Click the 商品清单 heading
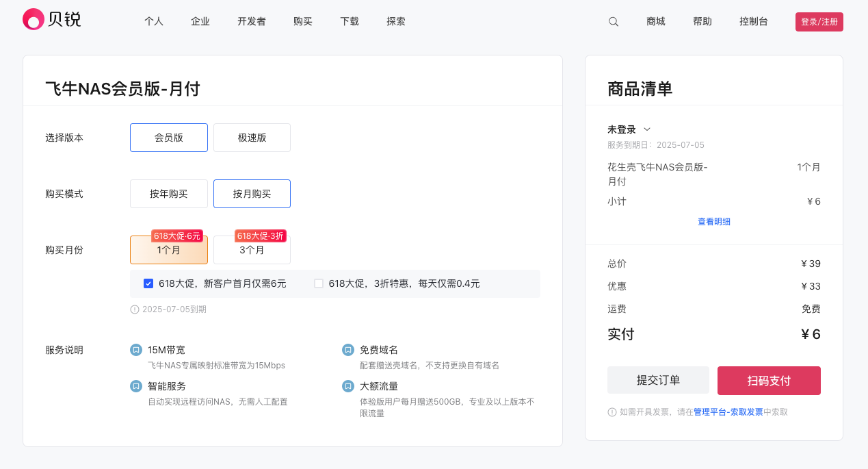 point(640,89)
